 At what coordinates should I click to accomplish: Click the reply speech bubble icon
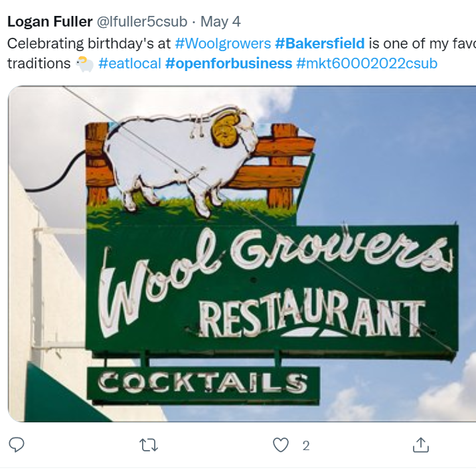[x=17, y=445]
